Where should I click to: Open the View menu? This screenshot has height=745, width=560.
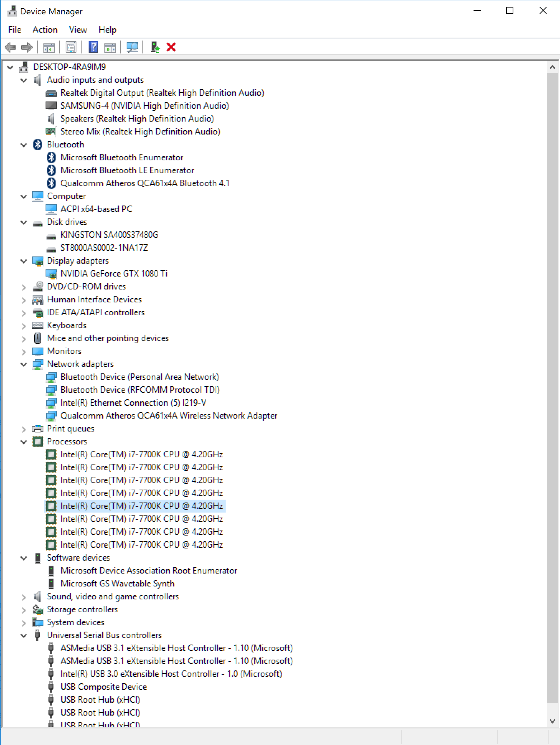(x=78, y=30)
